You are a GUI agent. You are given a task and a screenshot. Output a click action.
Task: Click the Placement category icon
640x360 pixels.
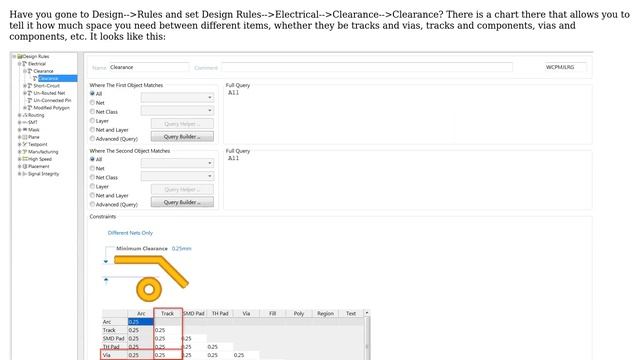25,167
